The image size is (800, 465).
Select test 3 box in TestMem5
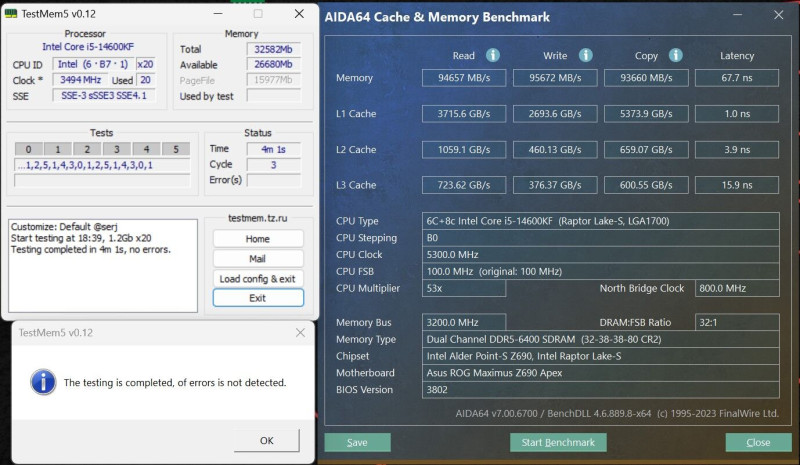click(117, 149)
